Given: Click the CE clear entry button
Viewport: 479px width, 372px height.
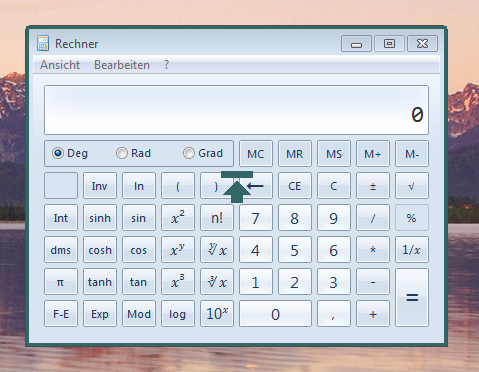Looking at the screenshot, I should click(x=295, y=186).
